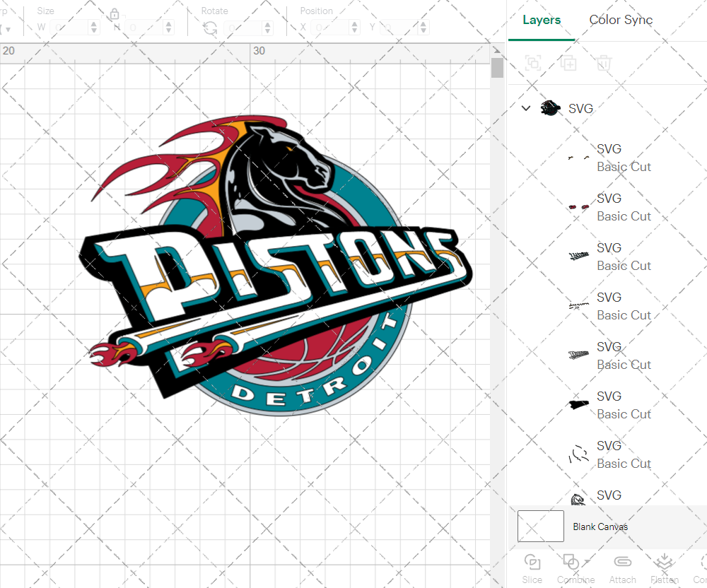Click the Flatten tool

[x=664, y=569]
